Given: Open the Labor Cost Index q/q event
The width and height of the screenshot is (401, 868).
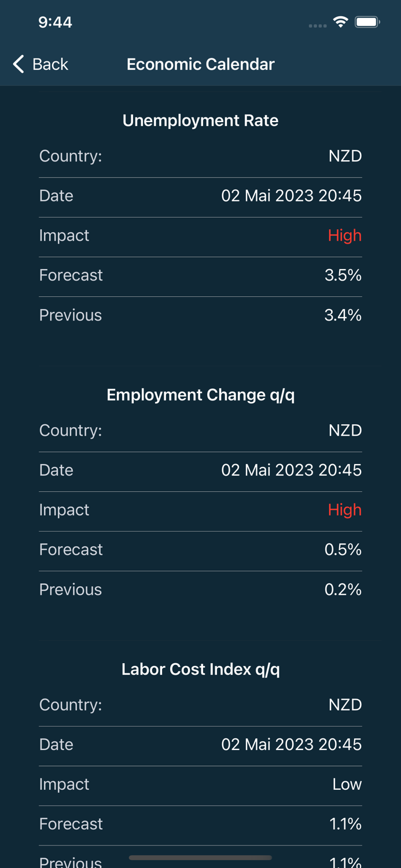Looking at the screenshot, I should click(200, 669).
